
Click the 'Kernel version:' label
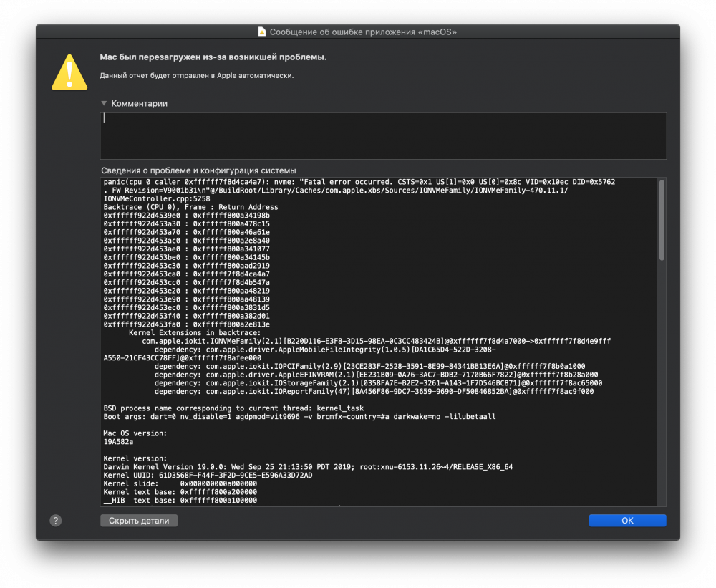(x=135, y=458)
